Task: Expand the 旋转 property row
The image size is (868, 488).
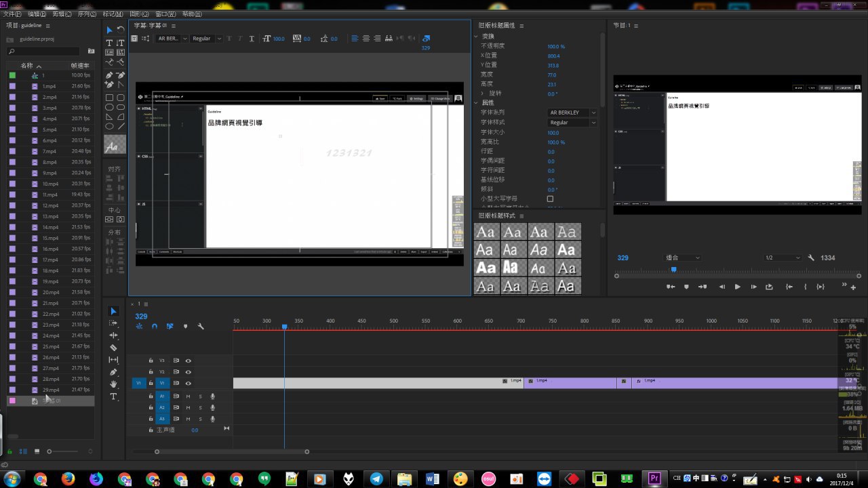Action: pos(482,94)
